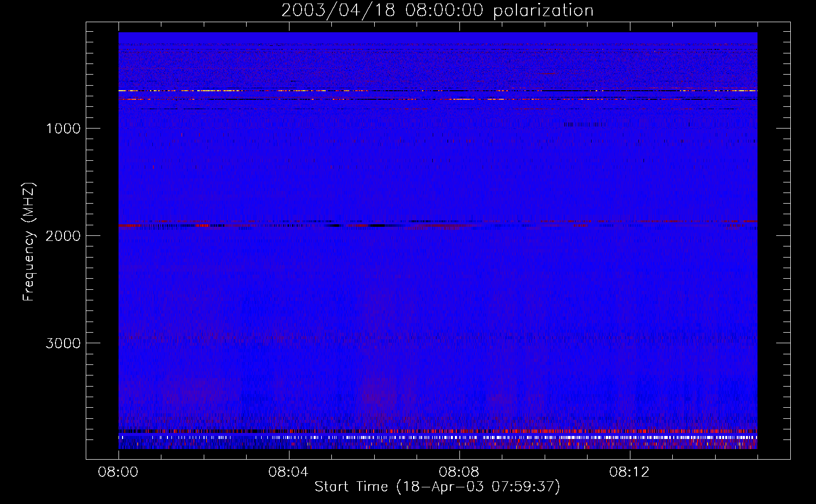Click the 'Frequency (MHZ)' axis label
816x504 pixels.
pyautogui.click(x=29, y=242)
